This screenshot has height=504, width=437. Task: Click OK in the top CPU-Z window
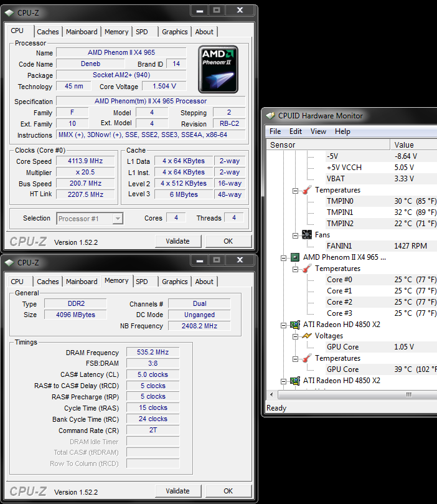(x=228, y=241)
